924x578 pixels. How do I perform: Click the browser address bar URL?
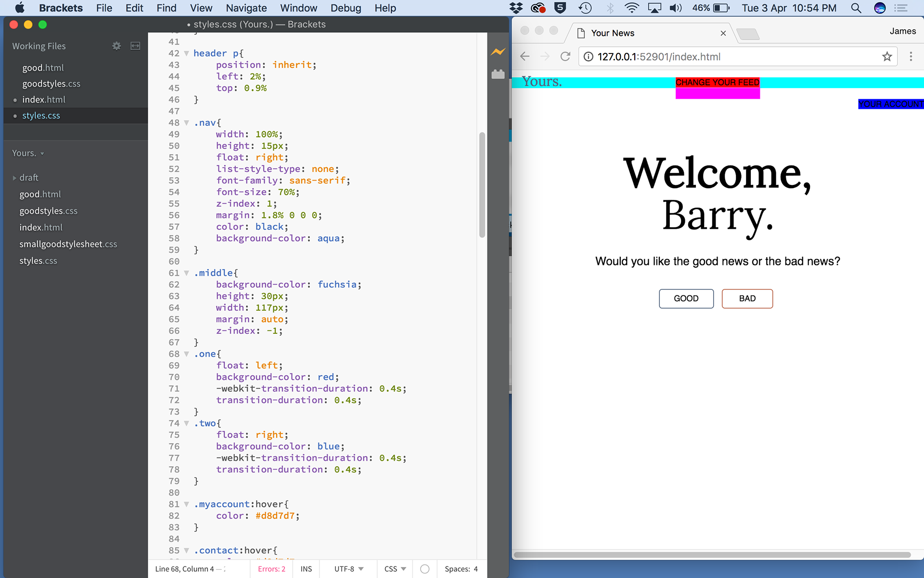(658, 57)
